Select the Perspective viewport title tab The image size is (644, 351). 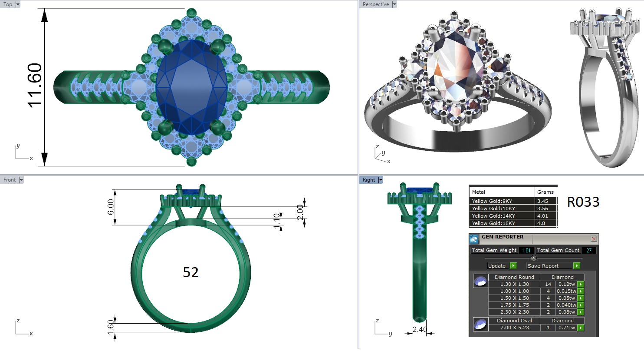(x=376, y=4)
